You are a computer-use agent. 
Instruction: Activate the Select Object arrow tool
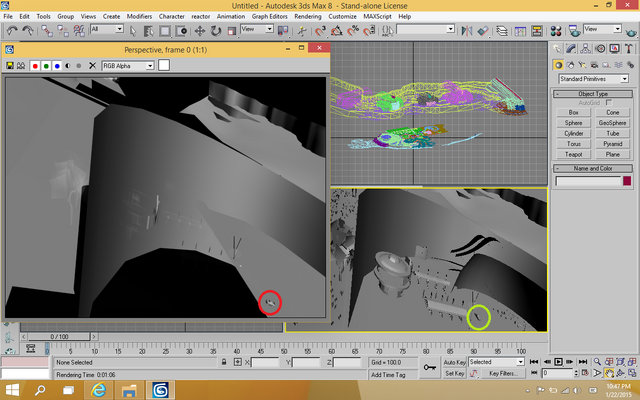[133, 31]
